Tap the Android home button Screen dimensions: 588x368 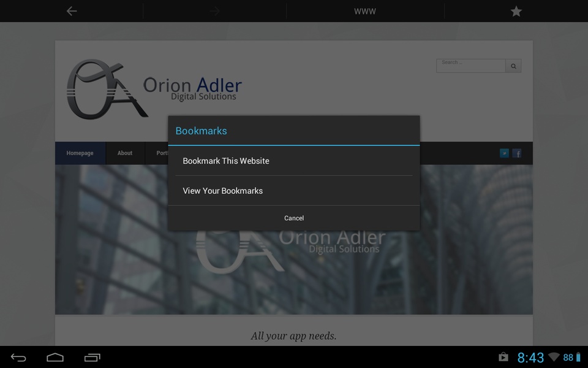point(55,358)
